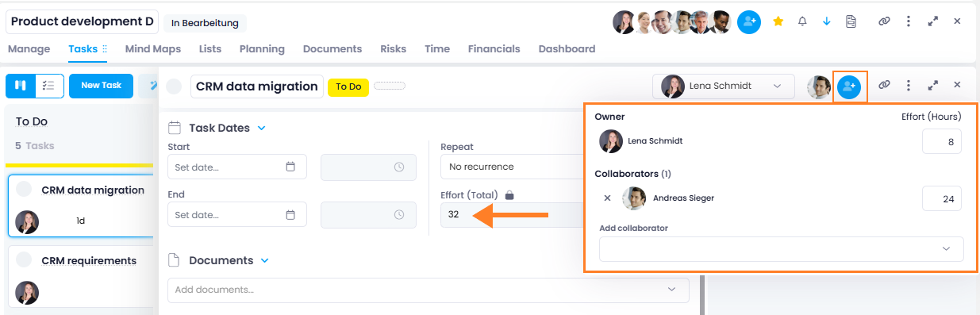The width and height of the screenshot is (980, 315).
Task: Edit Andreas Sieger effort hours 24
Action: [942, 198]
